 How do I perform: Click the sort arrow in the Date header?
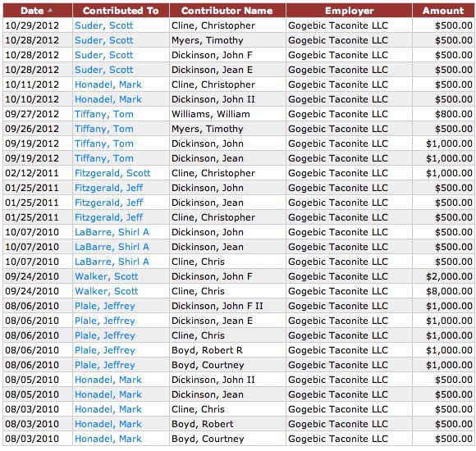tap(50, 11)
